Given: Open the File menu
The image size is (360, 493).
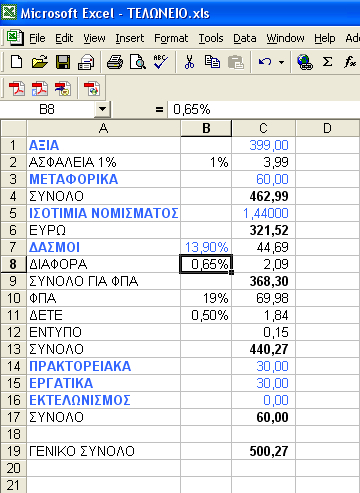Looking at the screenshot, I should (x=37, y=38).
